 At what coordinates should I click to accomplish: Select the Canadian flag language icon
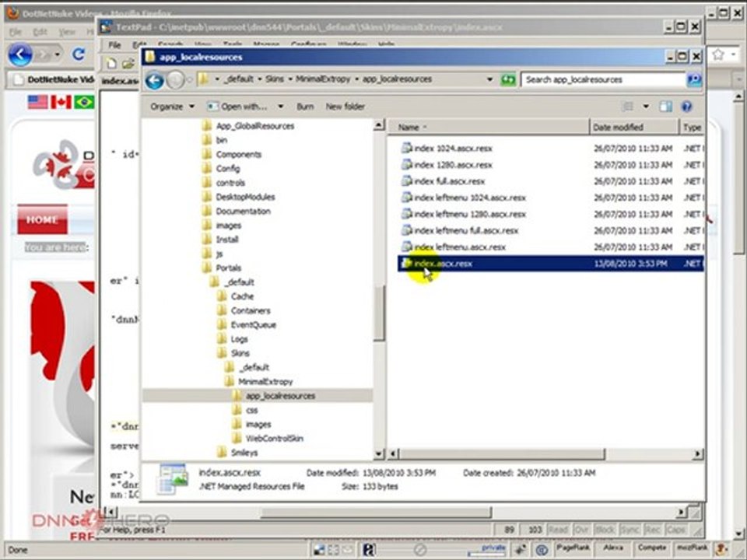point(61,102)
